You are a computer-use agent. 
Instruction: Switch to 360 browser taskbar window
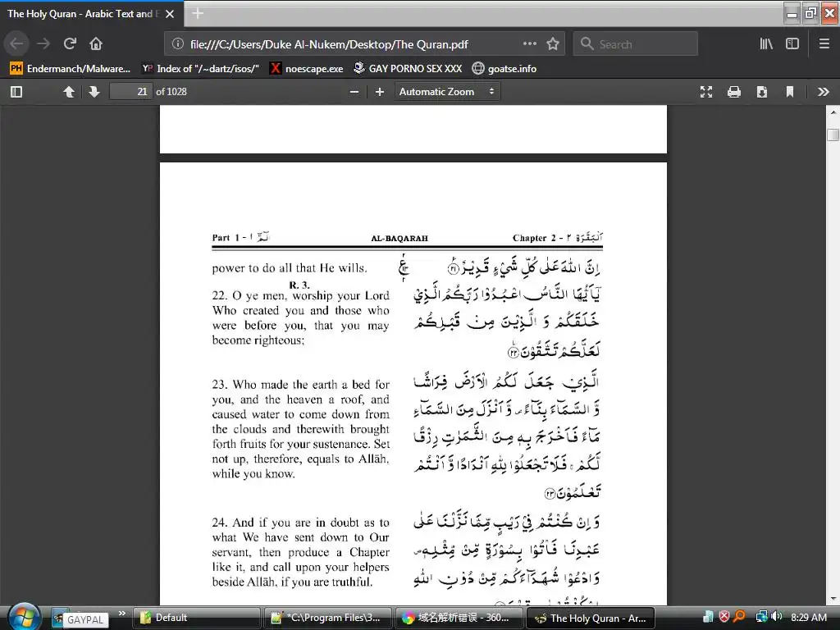[x=459, y=618]
